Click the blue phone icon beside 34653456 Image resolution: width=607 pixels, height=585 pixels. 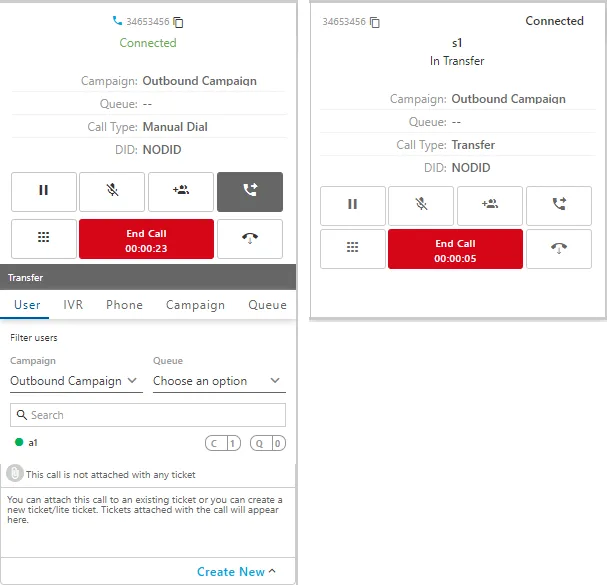coord(117,21)
